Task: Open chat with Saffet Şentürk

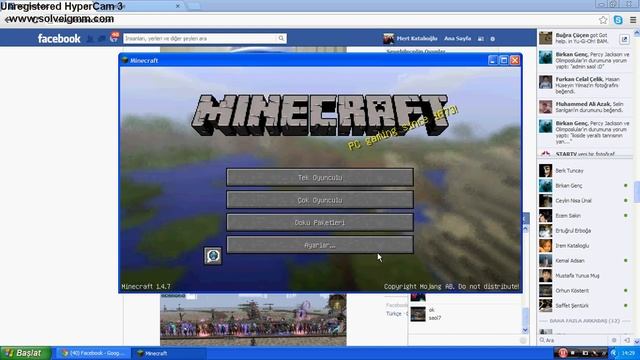Action: coord(585,305)
